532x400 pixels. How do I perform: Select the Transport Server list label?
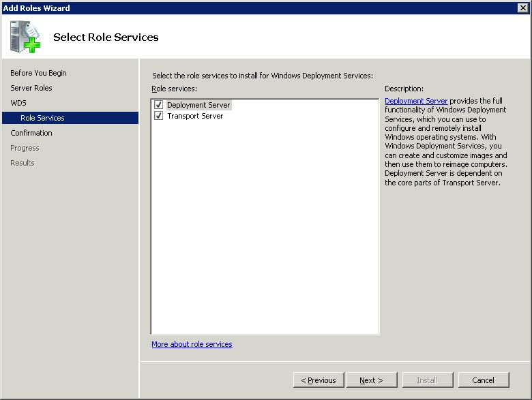[195, 116]
